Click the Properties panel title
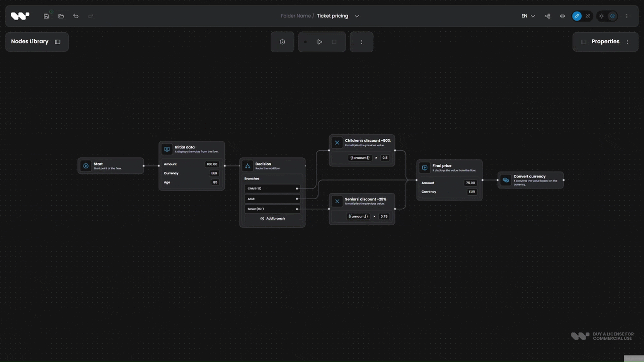This screenshot has width=644, height=362. pos(605,42)
